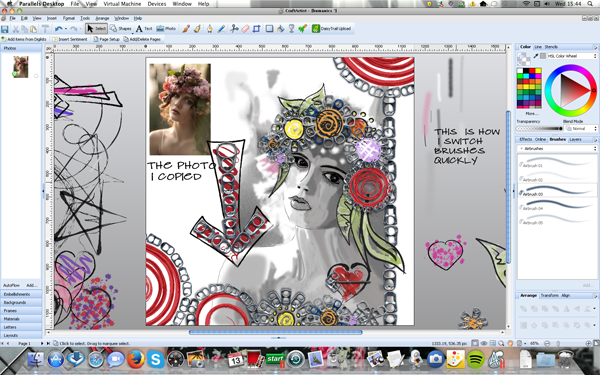Undo the last action

[59, 29]
